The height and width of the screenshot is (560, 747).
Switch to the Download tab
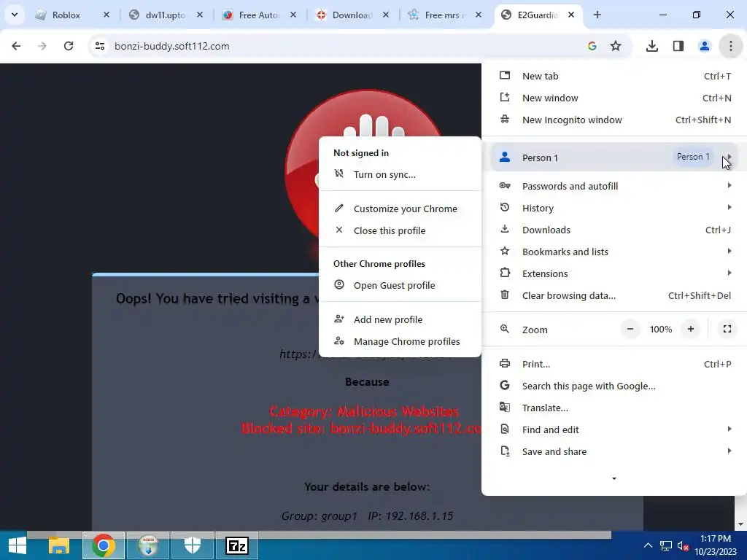tap(352, 15)
